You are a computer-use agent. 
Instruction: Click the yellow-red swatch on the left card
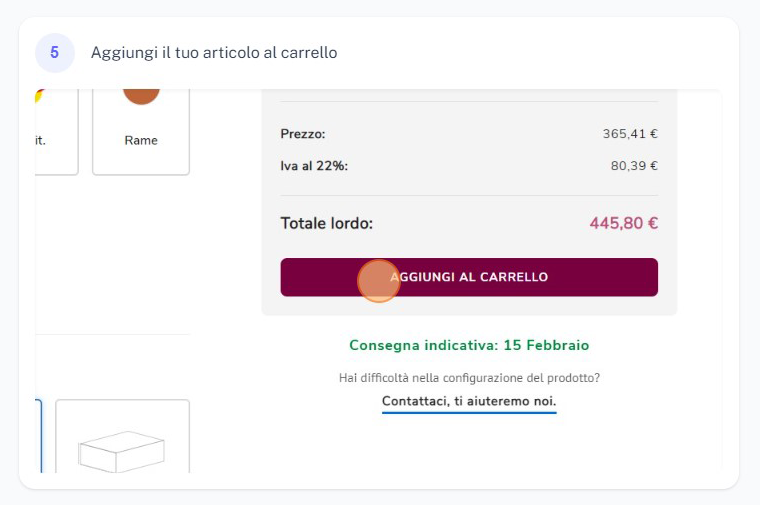click(40, 96)
